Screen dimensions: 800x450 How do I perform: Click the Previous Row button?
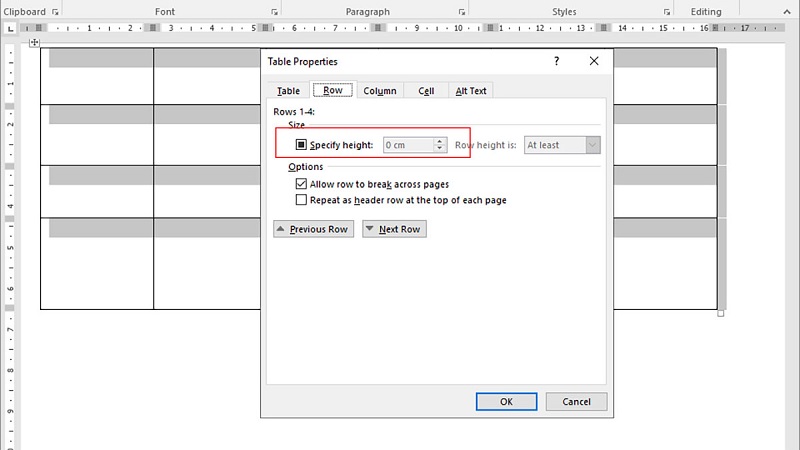pos(313,229)
